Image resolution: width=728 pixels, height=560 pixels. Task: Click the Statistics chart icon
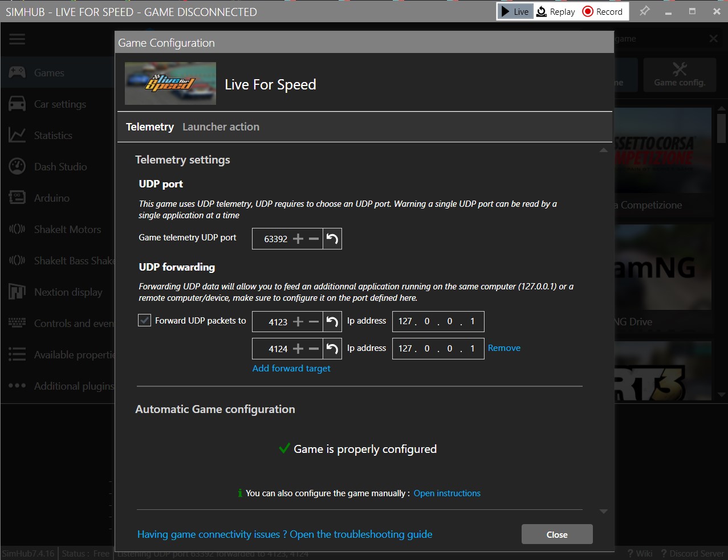(x=17, y=135)
